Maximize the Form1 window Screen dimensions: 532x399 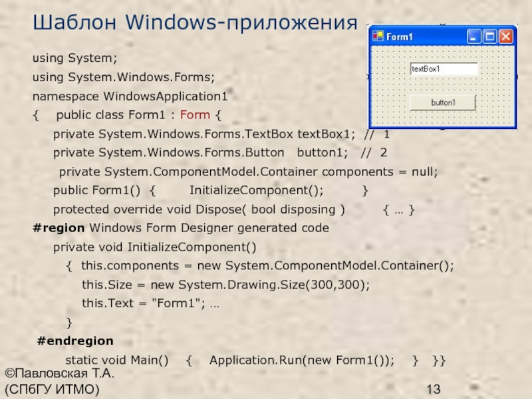490,37
